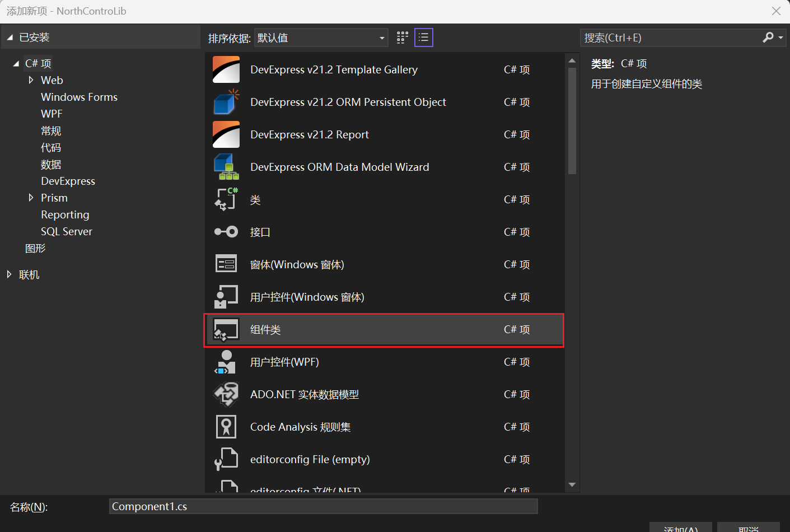Click the 用户控件(WPF) icon

tap(226, 362)
